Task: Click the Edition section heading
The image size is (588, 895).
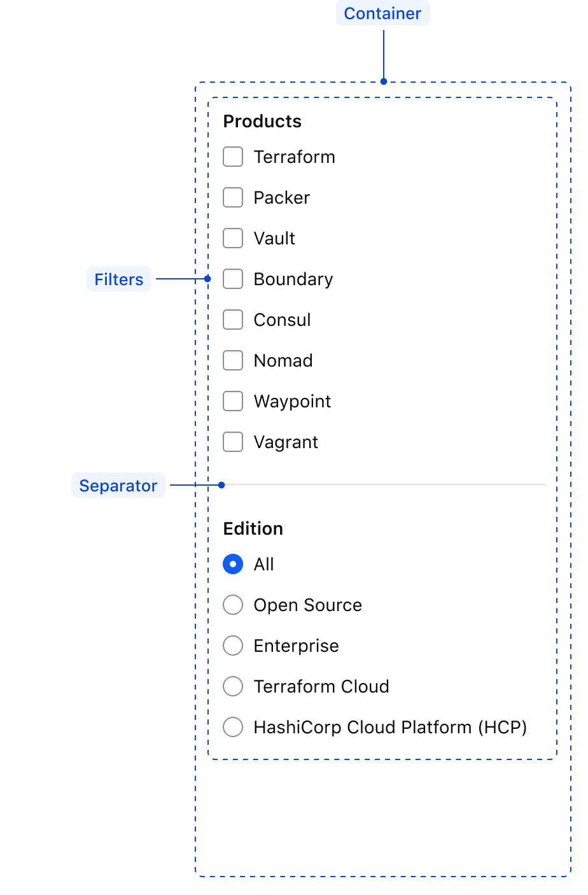Action: (253, 528)
